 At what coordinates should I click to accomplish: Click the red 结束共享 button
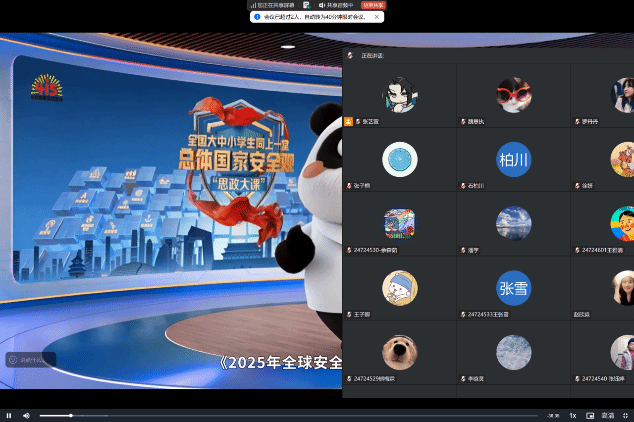(373, 5)
